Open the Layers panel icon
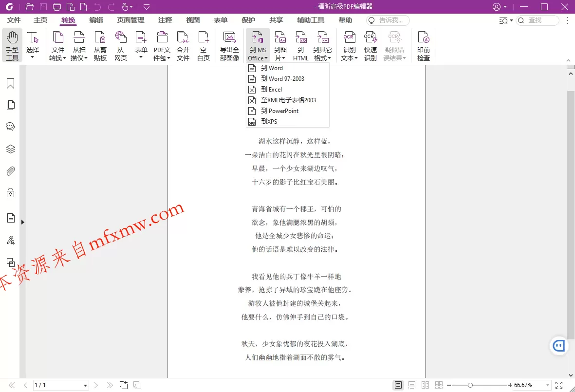 tap(11, 149)
